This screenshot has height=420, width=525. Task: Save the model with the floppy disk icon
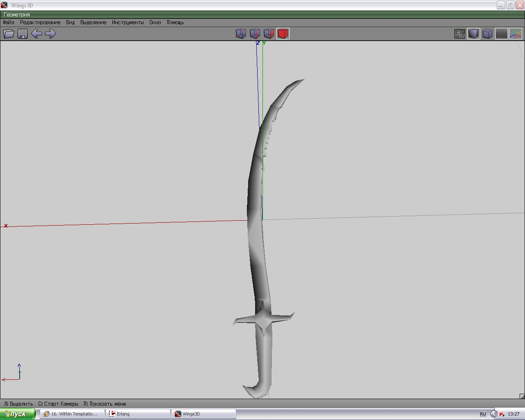23,34
